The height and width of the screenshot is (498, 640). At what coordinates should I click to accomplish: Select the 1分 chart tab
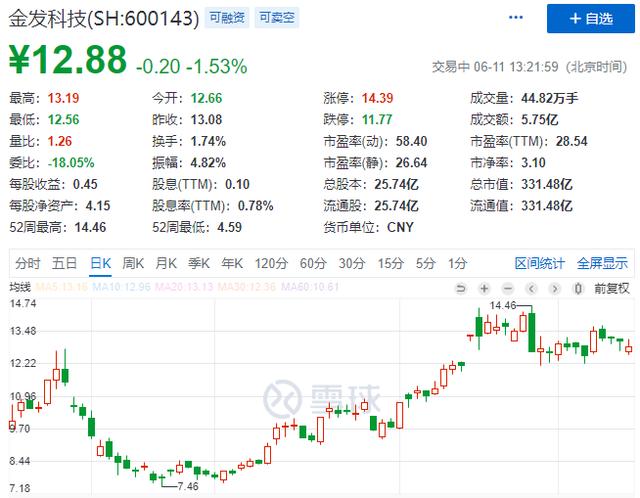[x=457, y=263]
